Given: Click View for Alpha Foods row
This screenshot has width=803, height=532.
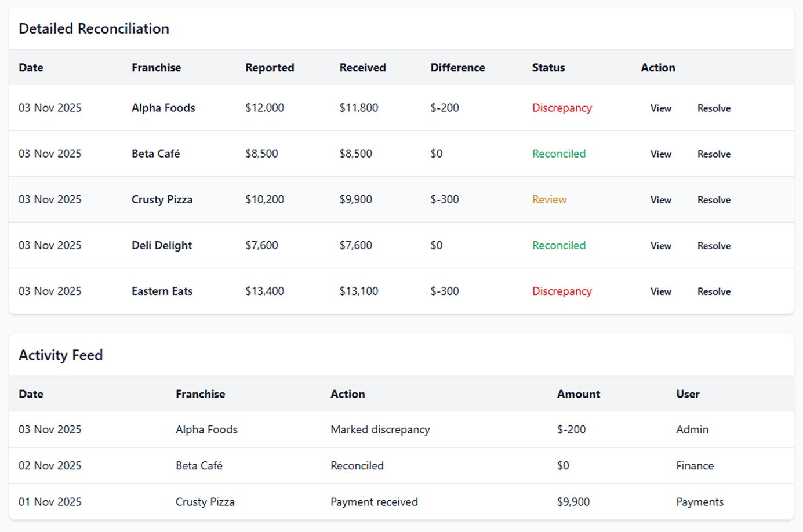Looking at the screenshot, I should pos(660,108).
